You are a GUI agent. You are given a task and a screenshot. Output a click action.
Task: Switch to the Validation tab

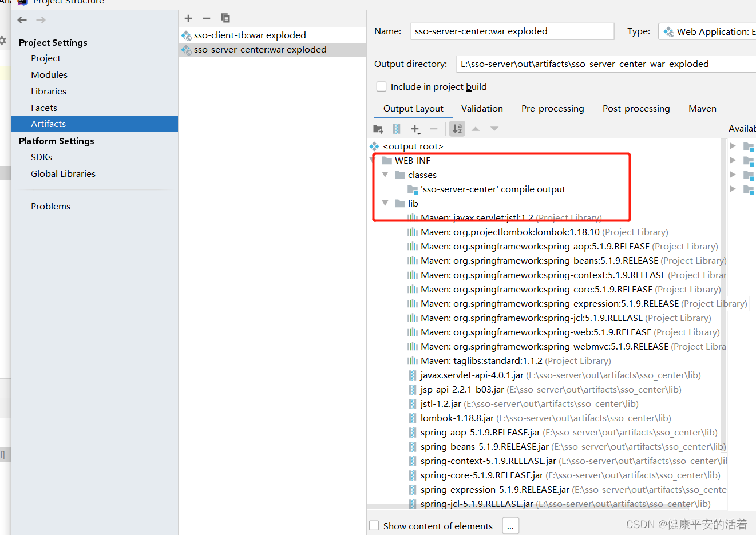pyautogui.click(x=482, y=108)
